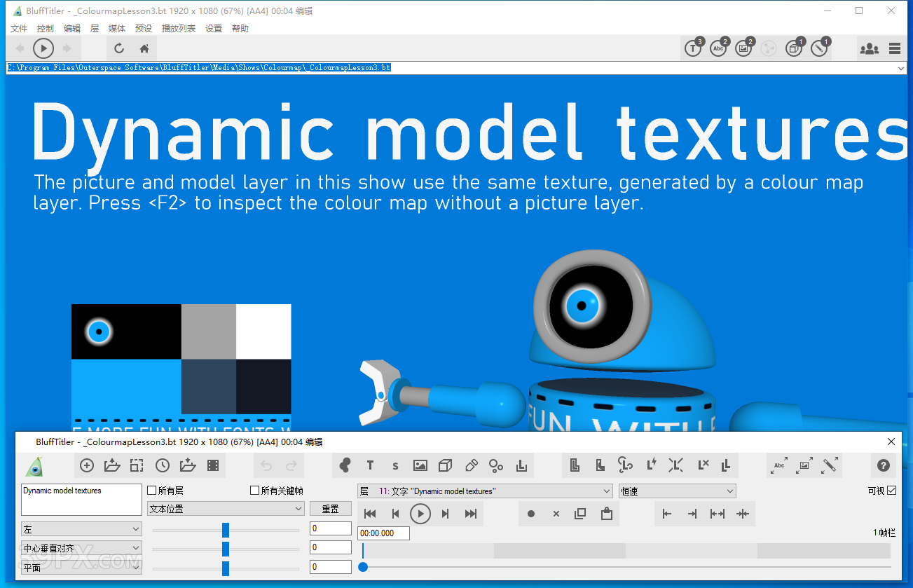Click the home icon in top toolbar

pos(144,48)
